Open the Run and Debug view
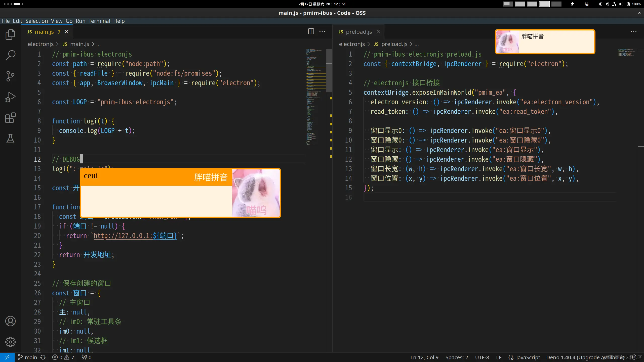The image size is (644, 362). pos(10,97)
